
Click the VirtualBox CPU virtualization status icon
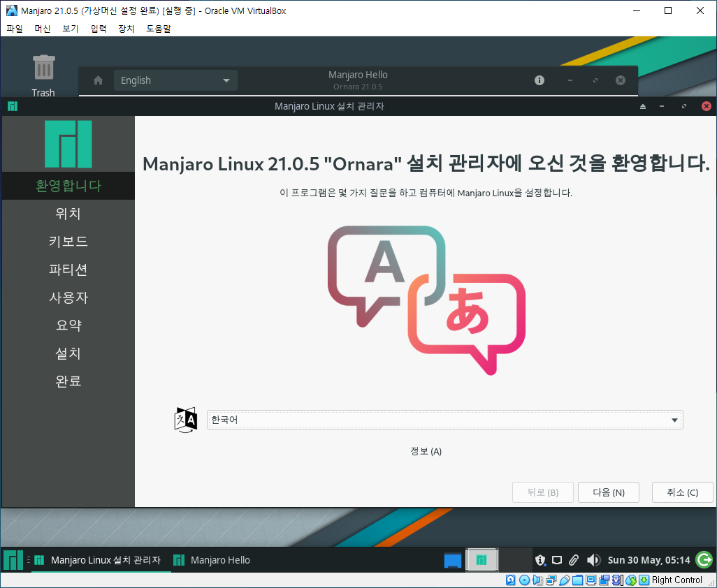point(616,580)
